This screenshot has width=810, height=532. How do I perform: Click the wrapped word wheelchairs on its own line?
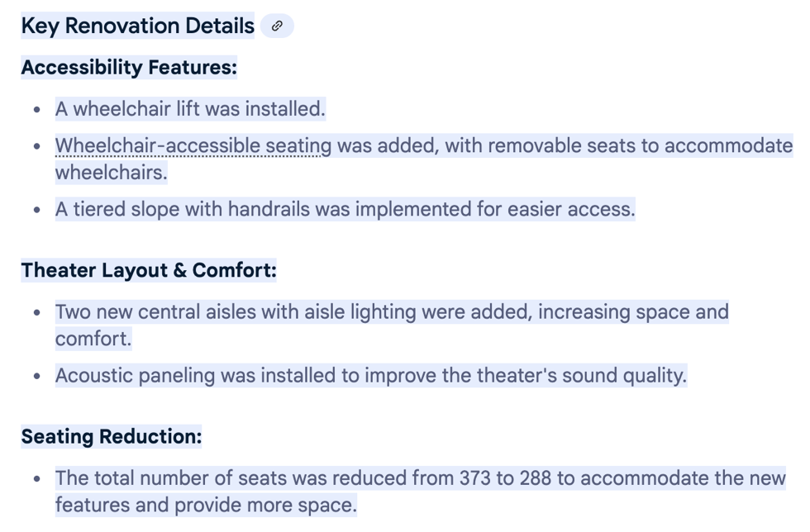[x=111, y=173]
